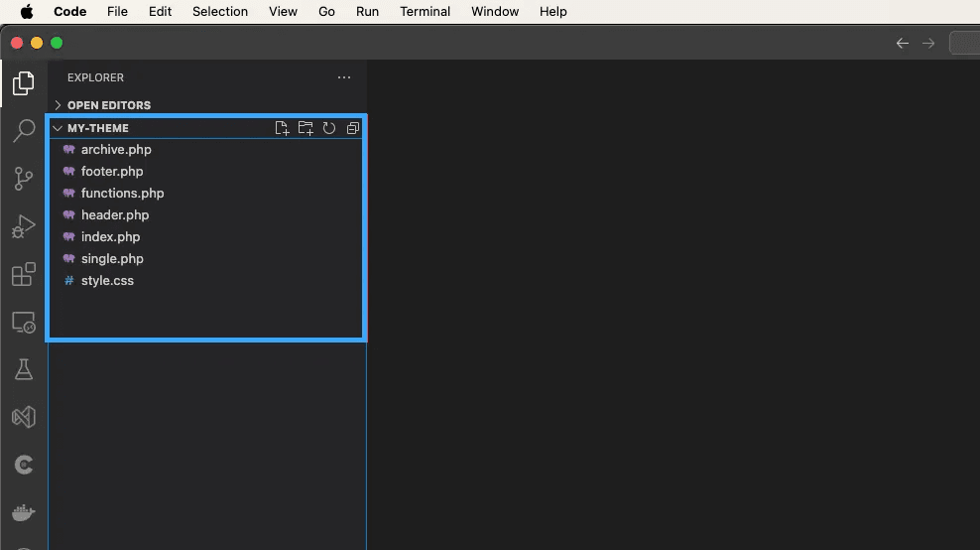Click New File icon in MY-THEME header
This screenshot has width=980, height=550.
[282, 128]
